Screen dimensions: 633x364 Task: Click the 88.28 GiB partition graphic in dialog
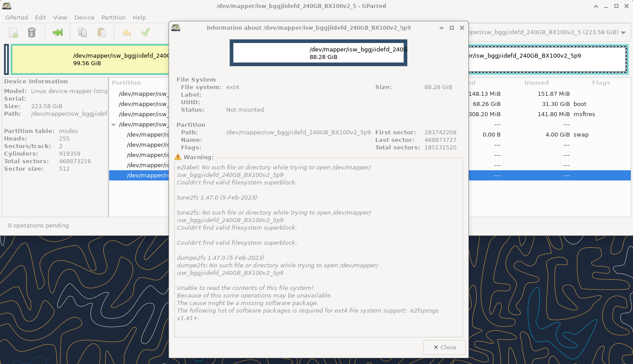(318, 53)
